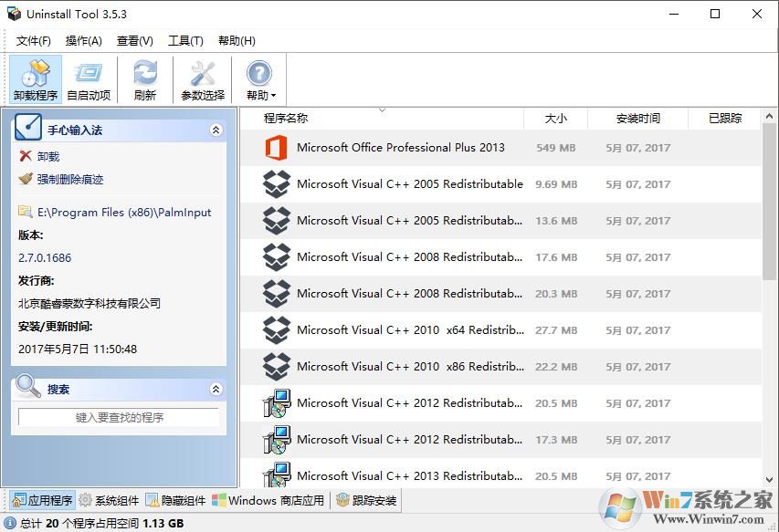Click the sort arrow on 程序名称 column
779x532 pixels.
383,110
